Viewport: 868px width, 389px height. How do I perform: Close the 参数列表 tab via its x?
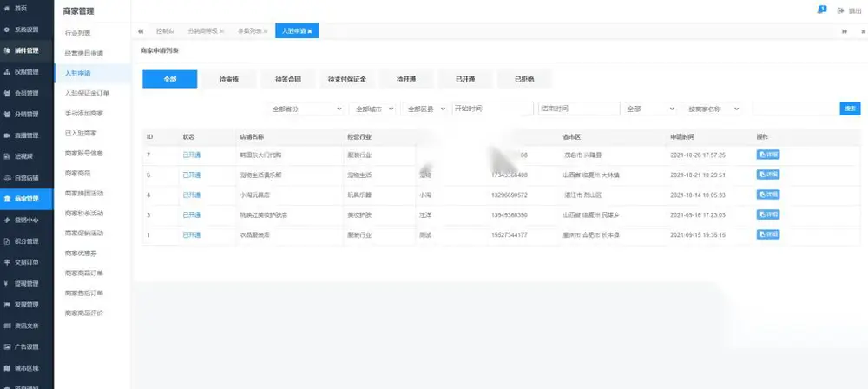[x=266, y=31]
